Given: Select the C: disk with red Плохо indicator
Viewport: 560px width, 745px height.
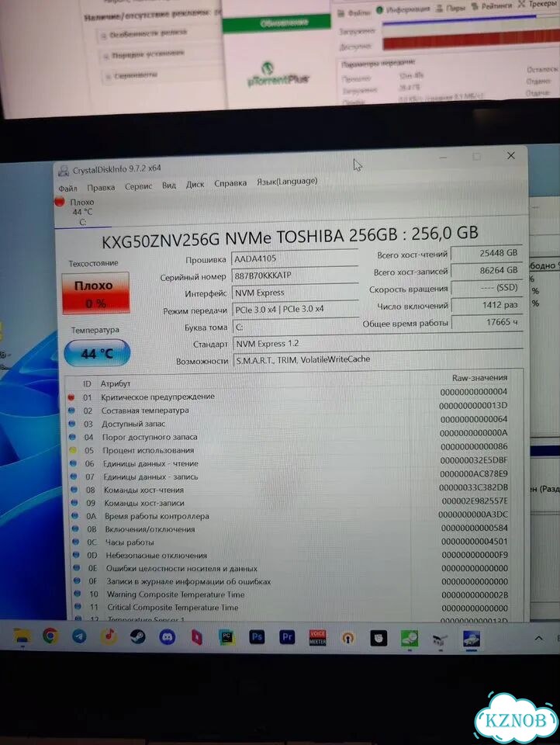Looking at the screenshot, I should tap(76, 212).
